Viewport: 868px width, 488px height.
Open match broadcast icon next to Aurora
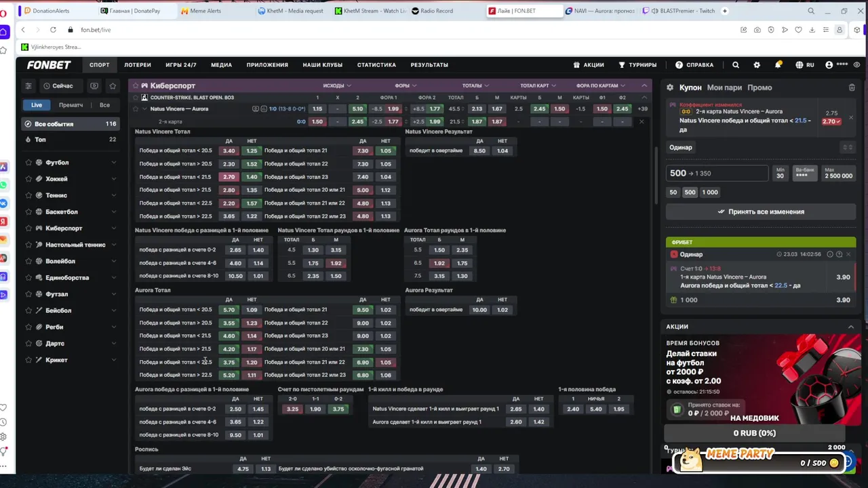(x=256, y=109)
